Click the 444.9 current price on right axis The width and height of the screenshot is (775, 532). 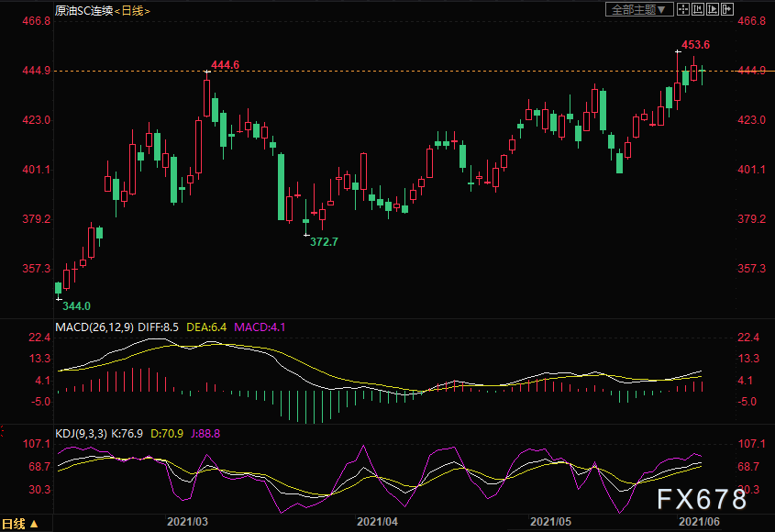pos(751,71)
